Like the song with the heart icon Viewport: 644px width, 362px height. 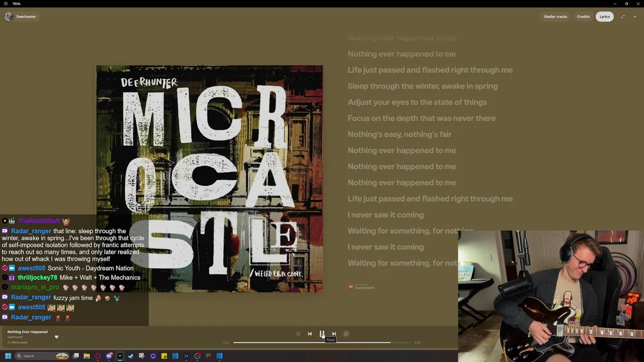[56, 337]
